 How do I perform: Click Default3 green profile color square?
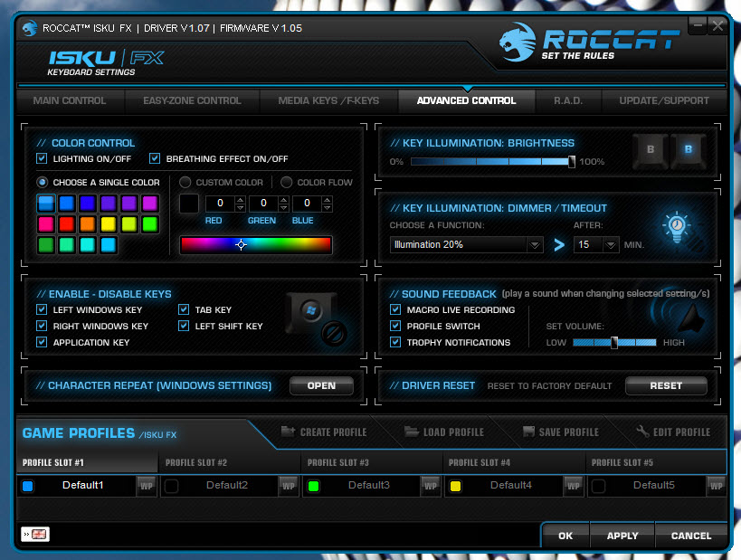pyautogui.click(x=313, y=486)
